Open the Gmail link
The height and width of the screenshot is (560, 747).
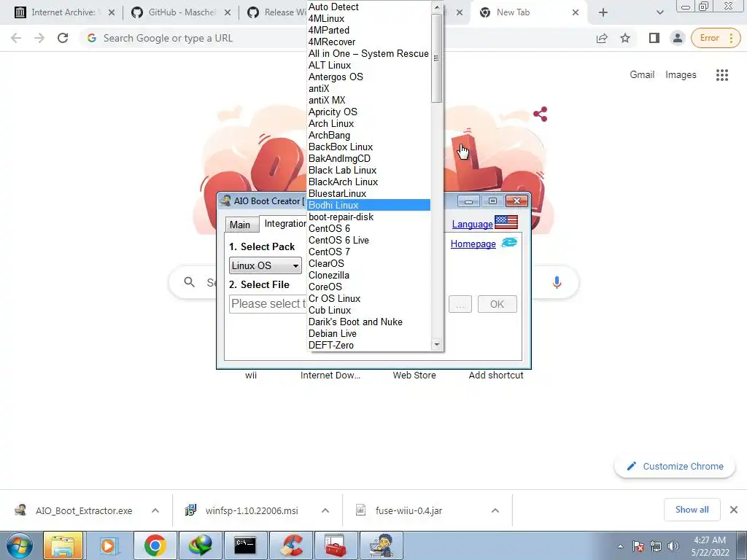click(x=642, y=75)
